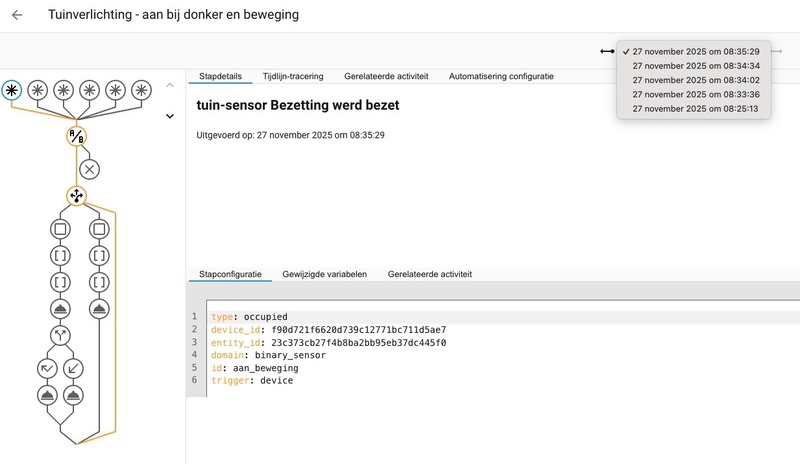This screenshot has height=464, width=800.
Task: Click the Uitgevoerd op timestamp line
Action: pyautogui.click(x=290, y=135)
